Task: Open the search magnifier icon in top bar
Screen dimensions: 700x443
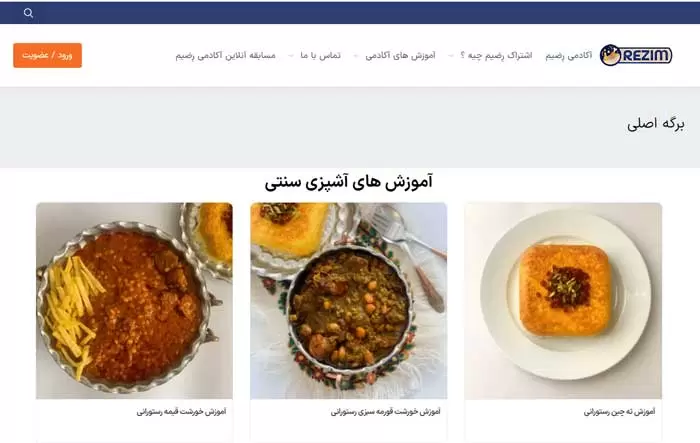Action: (28, 13)
